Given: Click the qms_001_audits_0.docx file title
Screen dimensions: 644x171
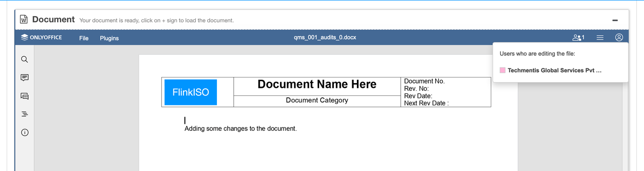Looking at the screenshot, I should click(325, 37).
